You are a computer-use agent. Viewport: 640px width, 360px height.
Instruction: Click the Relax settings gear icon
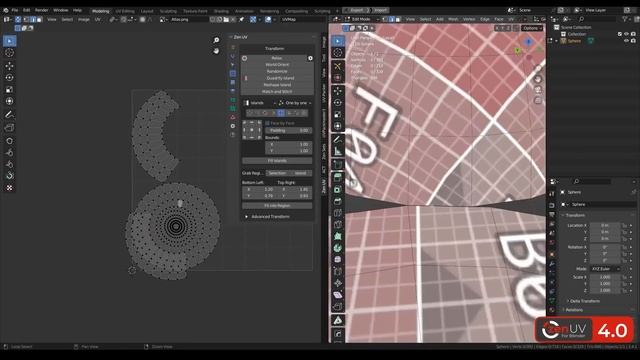tap(310, 58)
